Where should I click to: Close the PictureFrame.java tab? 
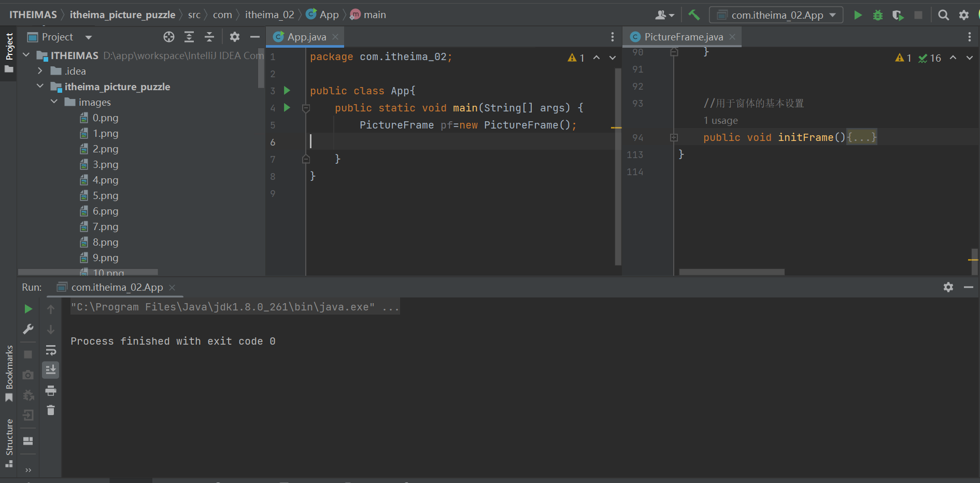[732, 37]
